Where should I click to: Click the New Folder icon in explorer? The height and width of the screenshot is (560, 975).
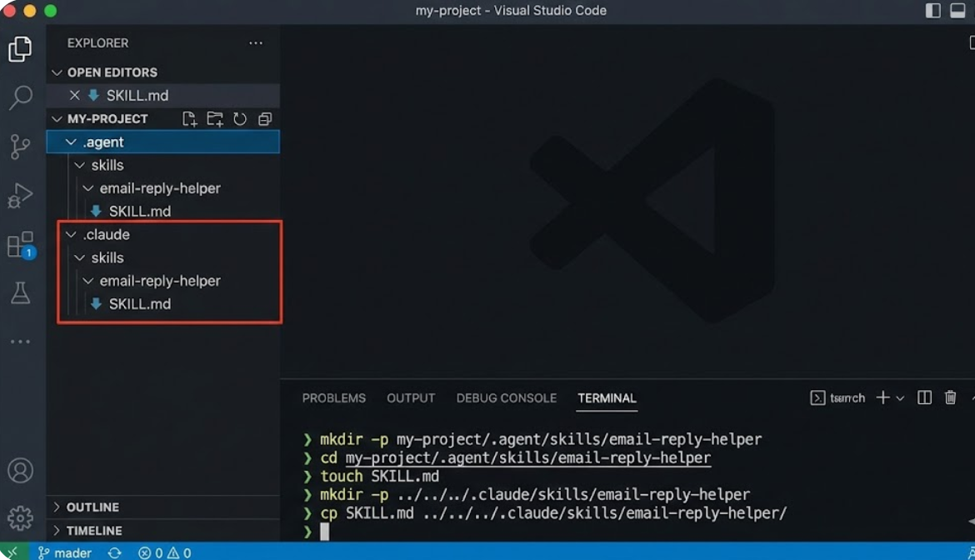pyautogui.click(x=215, y=119)
